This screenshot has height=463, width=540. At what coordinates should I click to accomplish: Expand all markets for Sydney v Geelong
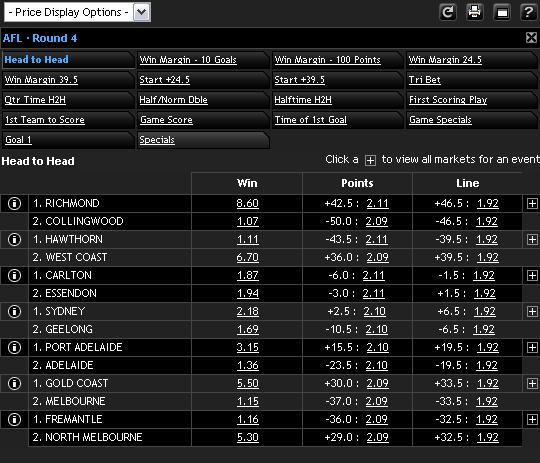532,311
